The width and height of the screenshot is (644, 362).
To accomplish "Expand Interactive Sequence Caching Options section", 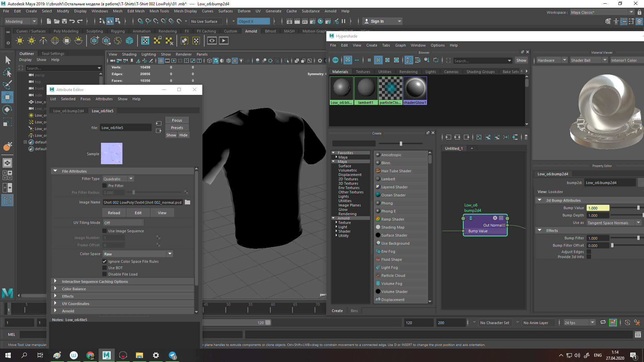I will (123, 282).
